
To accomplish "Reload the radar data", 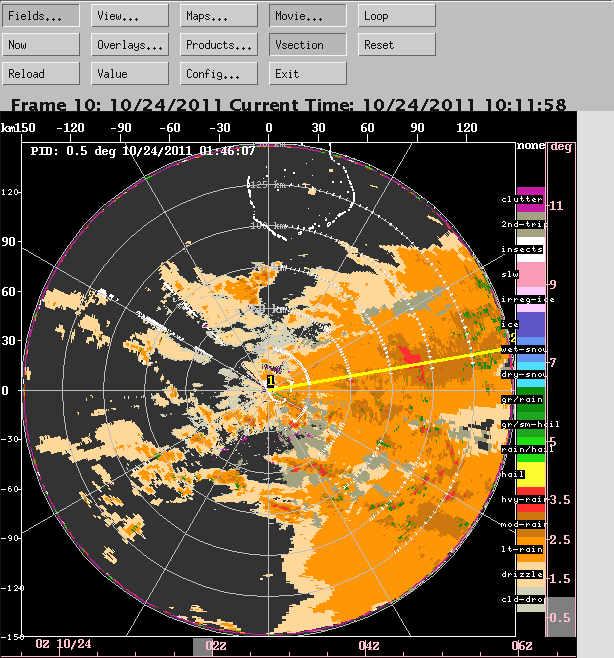I will click(x=42, y=74).
